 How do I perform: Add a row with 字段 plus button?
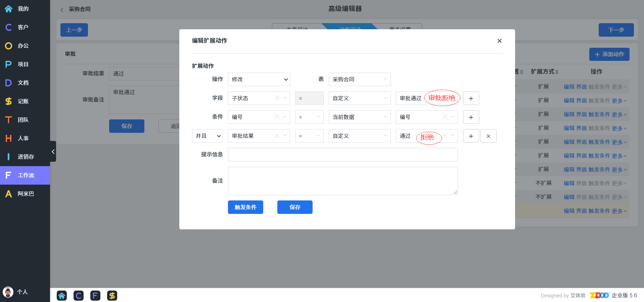(x=471, y=99)
